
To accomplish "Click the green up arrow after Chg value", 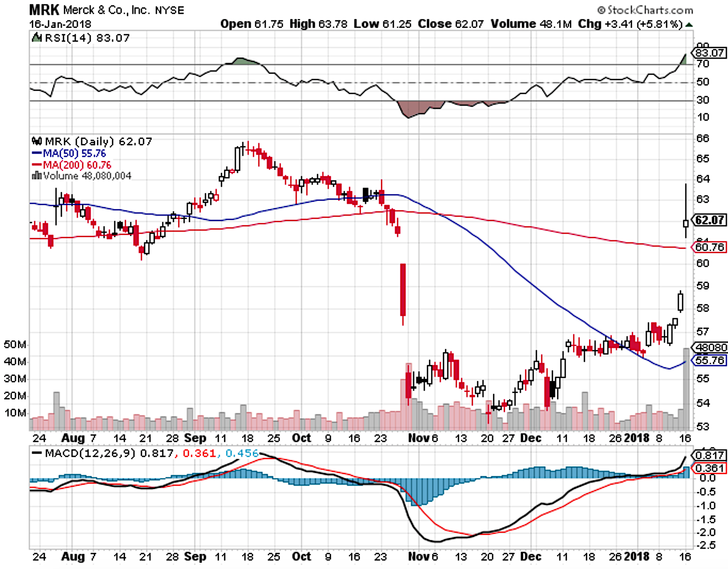I will (689, 25).
